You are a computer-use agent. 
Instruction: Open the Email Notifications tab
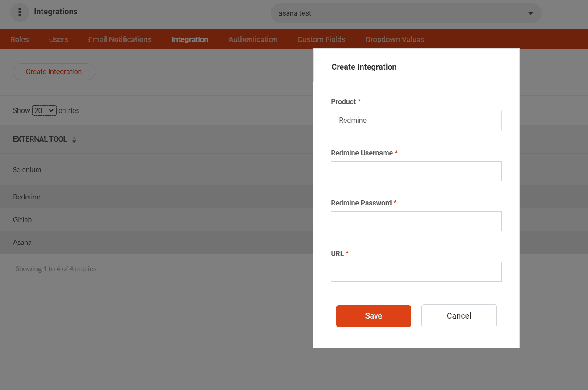coord(120,39)
